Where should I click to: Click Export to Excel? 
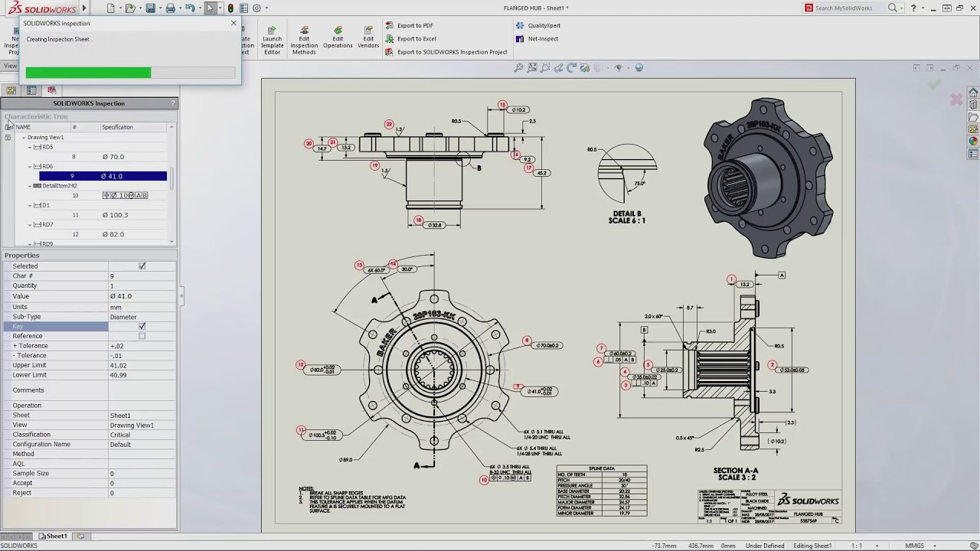click(416, 38)
